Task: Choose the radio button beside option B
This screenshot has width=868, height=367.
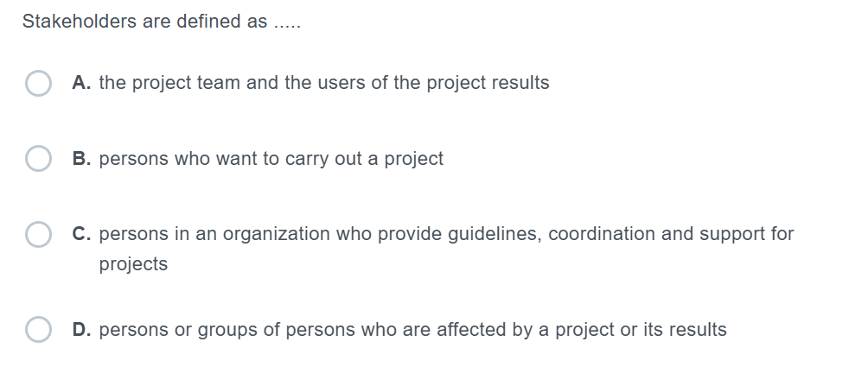Action: point(38,160)
